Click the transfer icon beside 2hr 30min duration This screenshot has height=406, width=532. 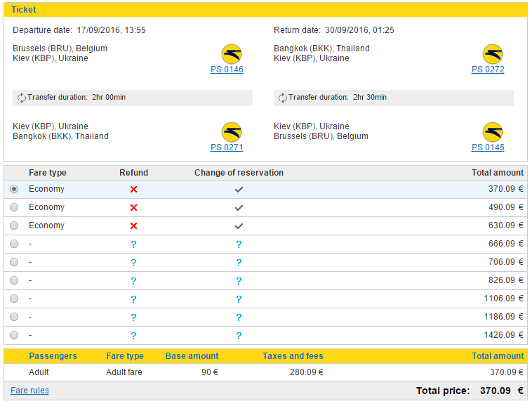coord(282,98)
